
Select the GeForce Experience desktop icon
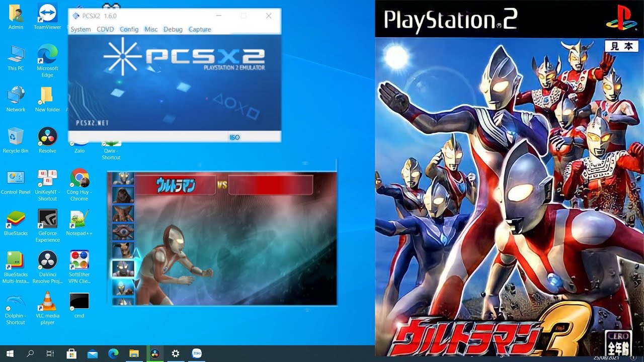coord(47,226)
